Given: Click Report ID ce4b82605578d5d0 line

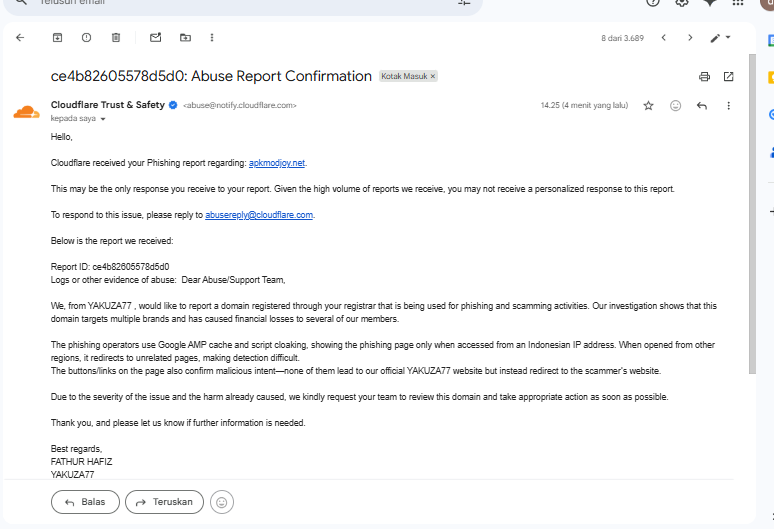Looking at the screenshot, I should click(110, 267).
